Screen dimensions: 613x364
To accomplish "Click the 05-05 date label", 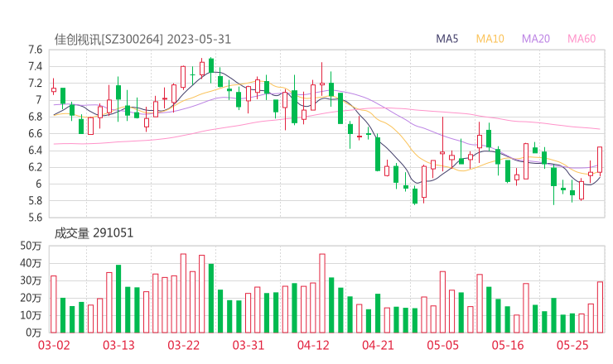I will coord(442,345).
